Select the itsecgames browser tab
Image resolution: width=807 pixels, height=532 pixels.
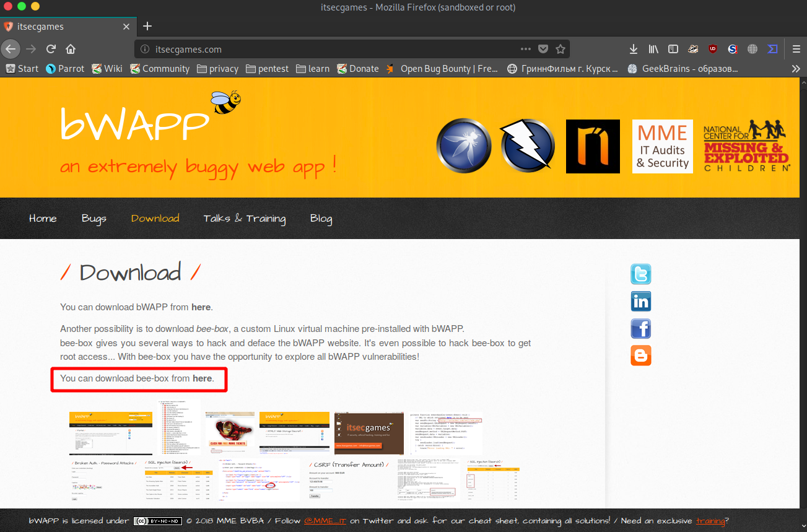click(68, 27)
